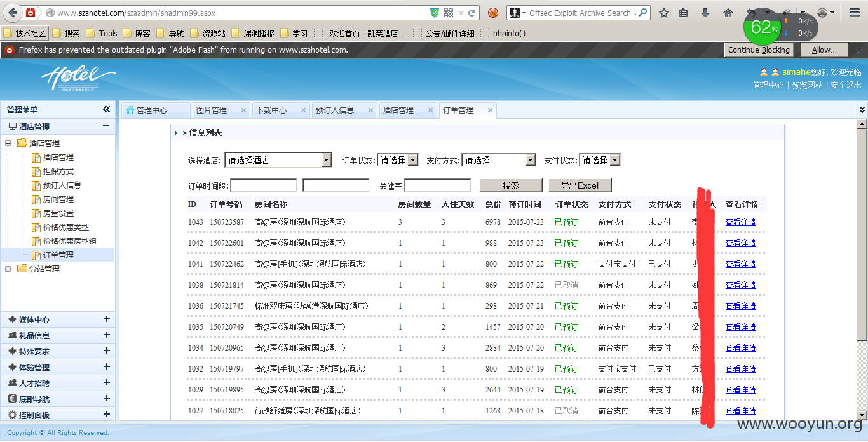Image resolution: width=868 pixels, height=442 pixels.
Task: Click the red blocked-content icon beside search box
Action: tap(493, 13)
